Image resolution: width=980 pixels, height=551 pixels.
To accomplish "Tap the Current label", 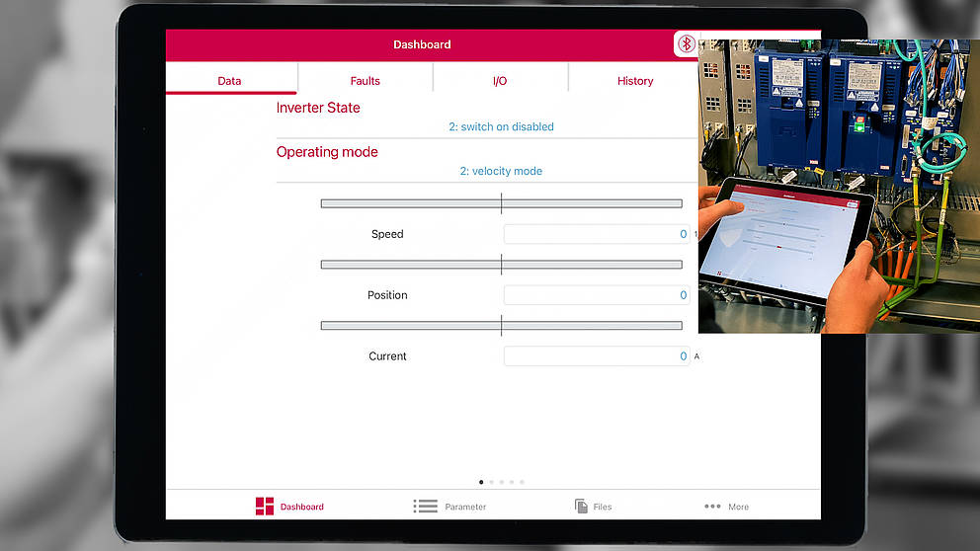I will pos(387,356).
